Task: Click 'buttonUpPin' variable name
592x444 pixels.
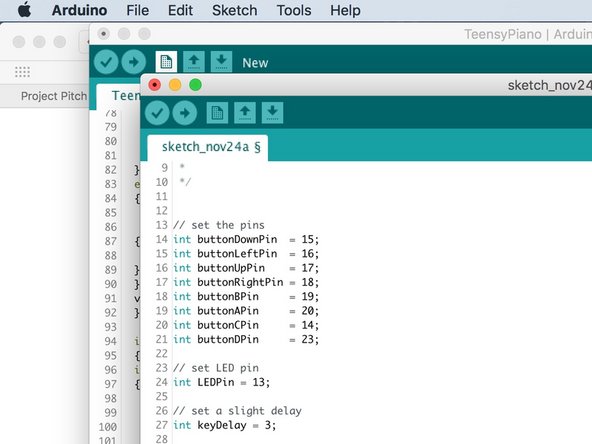Action: click(231, 268)
